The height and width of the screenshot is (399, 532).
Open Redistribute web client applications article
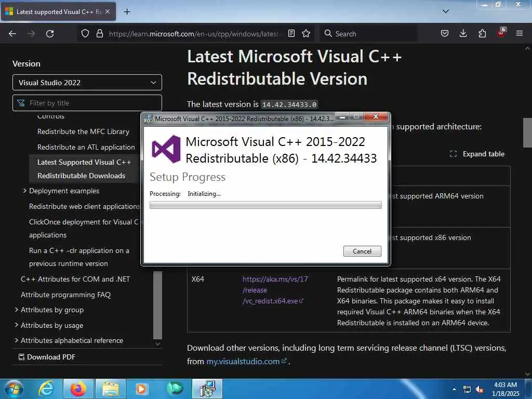click(x=84, y=206)
